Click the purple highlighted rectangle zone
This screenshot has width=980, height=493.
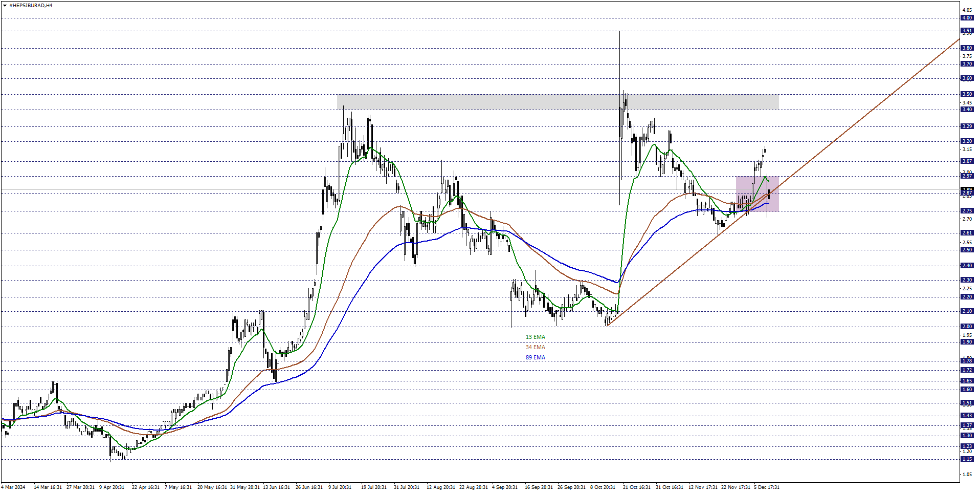pyautogui.click(x=758, y=194)
